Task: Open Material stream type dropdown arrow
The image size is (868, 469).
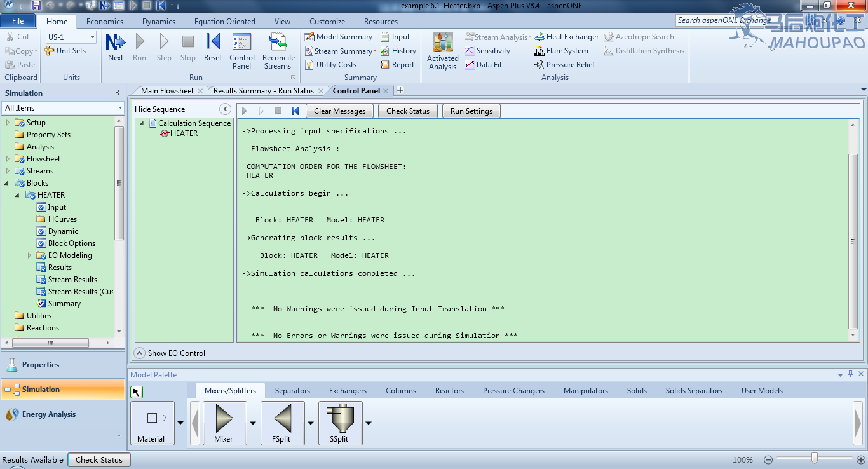Action: coord(180,423)
